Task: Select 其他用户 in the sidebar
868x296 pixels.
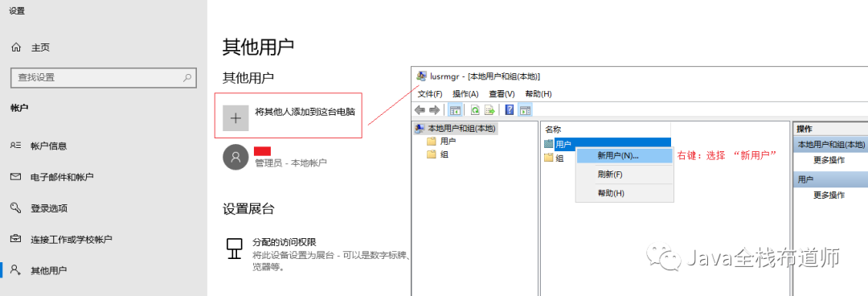Action: pyautogui.click(x=39, y=270)
